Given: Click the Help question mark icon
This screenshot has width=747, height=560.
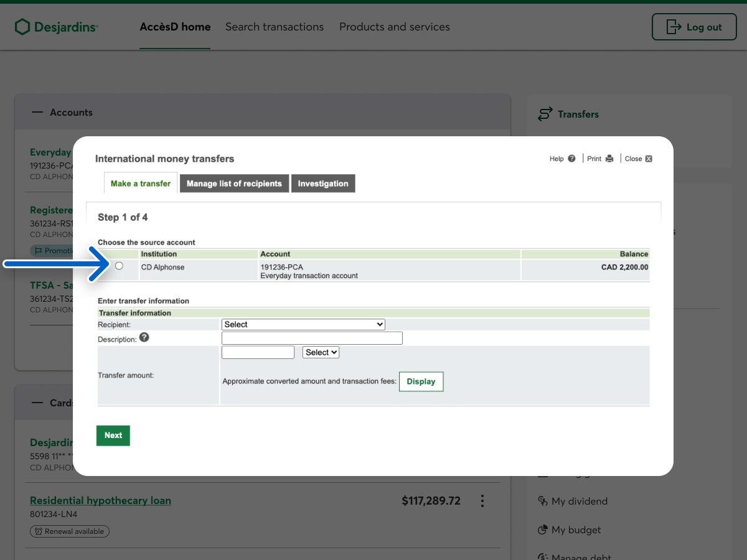Looking at the screenshot, I should 571,159.
